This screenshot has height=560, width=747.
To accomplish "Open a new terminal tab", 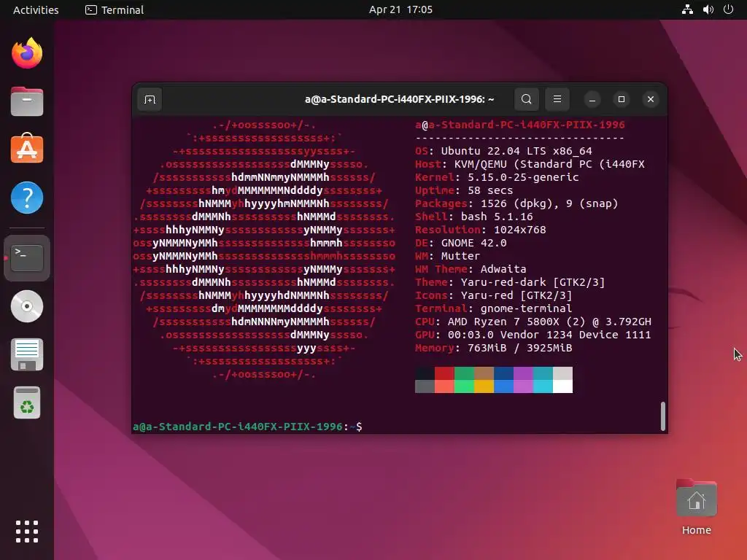I will pos(150,99).
